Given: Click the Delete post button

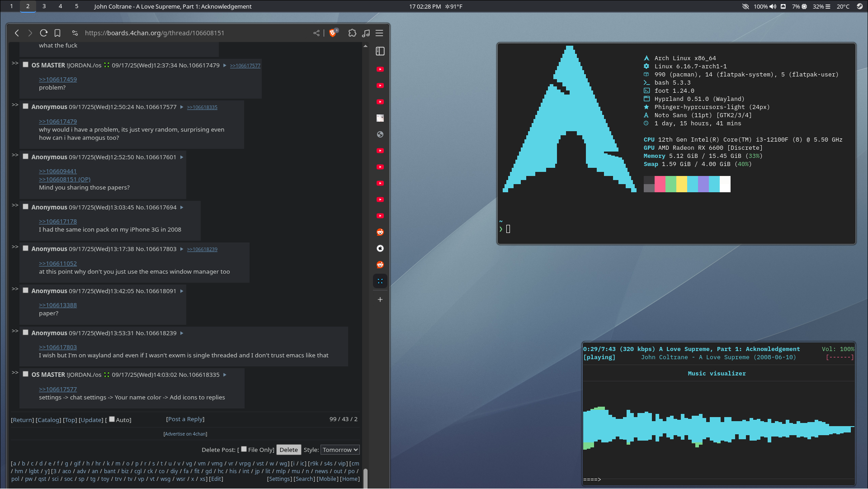Looking at the screenshot, I should [x=288, y=450].
